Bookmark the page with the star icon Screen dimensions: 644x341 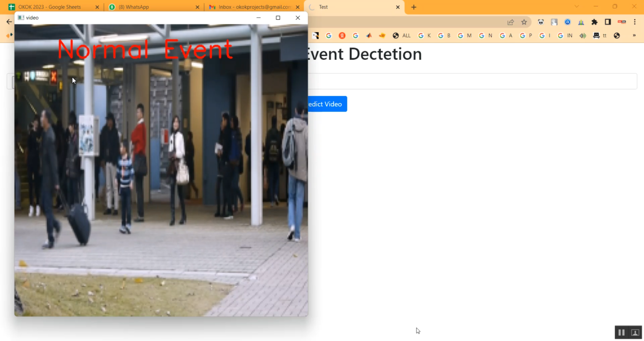pyautogui.click(x=524, y=22)
